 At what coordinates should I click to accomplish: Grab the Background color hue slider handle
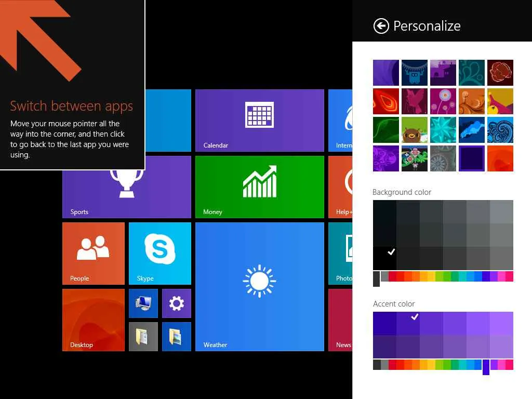pyautogui.click(x=376, y=279)
